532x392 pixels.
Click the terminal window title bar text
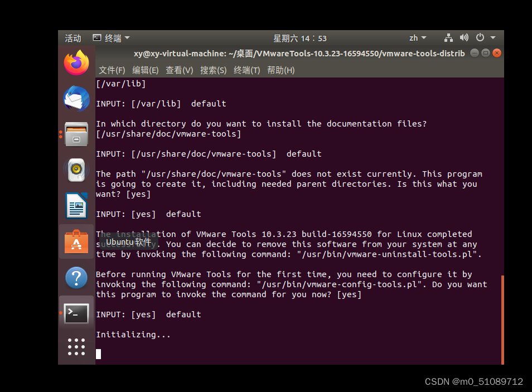point(299,54)
